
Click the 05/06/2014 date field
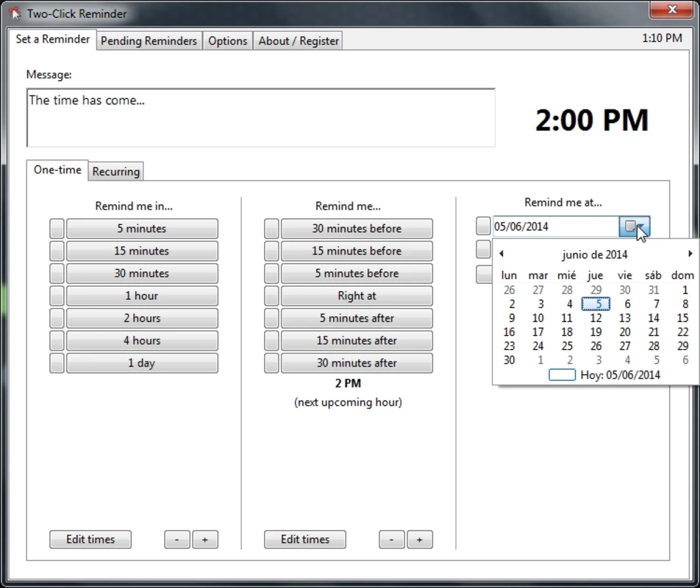tap(556, 226)
